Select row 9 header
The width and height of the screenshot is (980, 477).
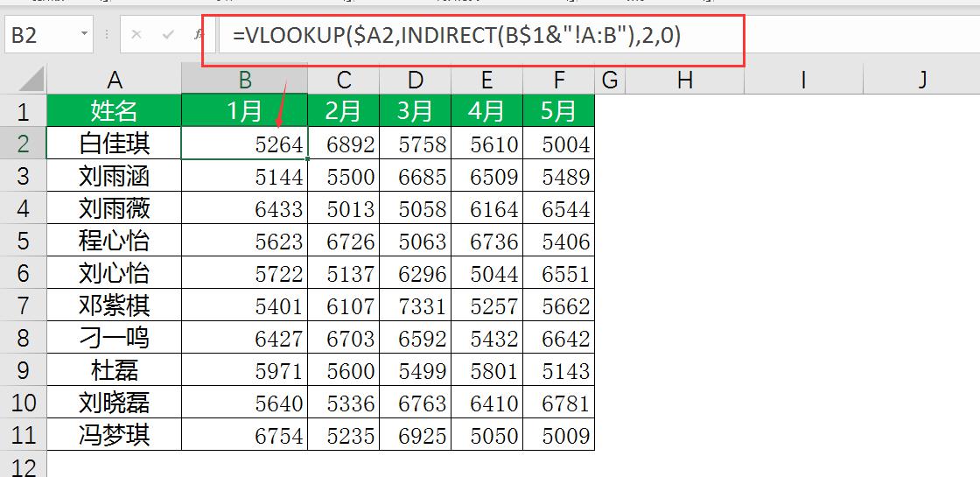[23, 370]
